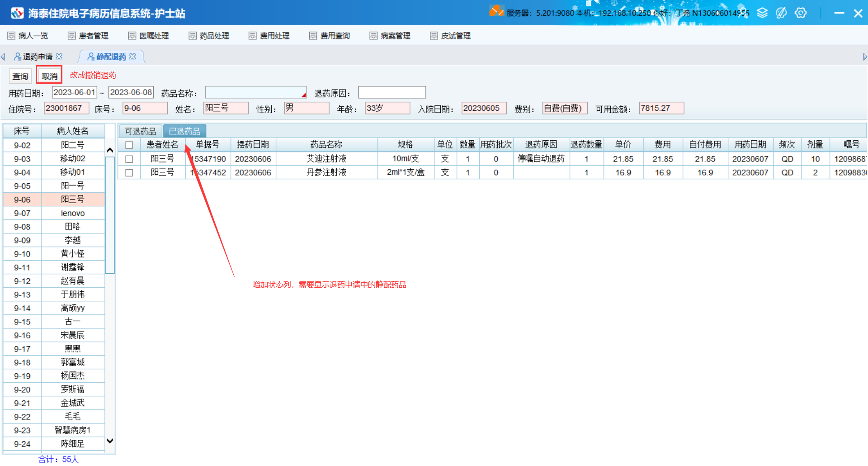This screenshot has width=868, height=466.
Task: Click the patient list scrollbar thumb
Action: click(x=110, y=215)
